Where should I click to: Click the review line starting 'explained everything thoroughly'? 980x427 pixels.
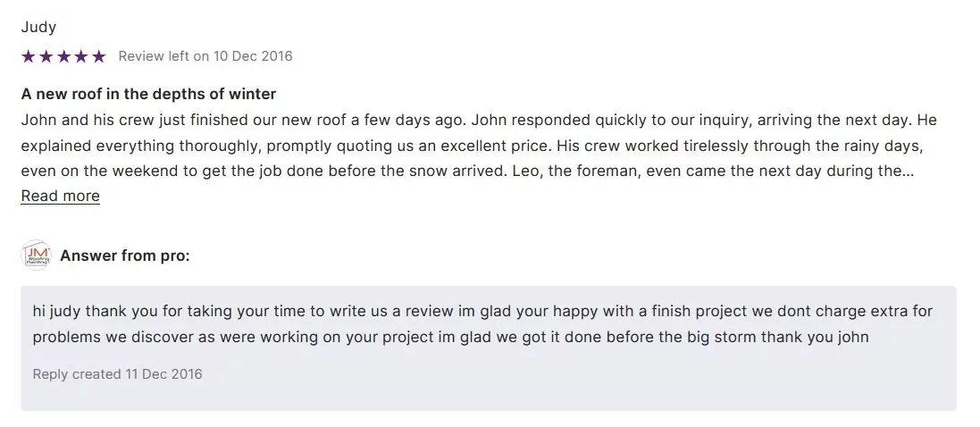[478, 145]
